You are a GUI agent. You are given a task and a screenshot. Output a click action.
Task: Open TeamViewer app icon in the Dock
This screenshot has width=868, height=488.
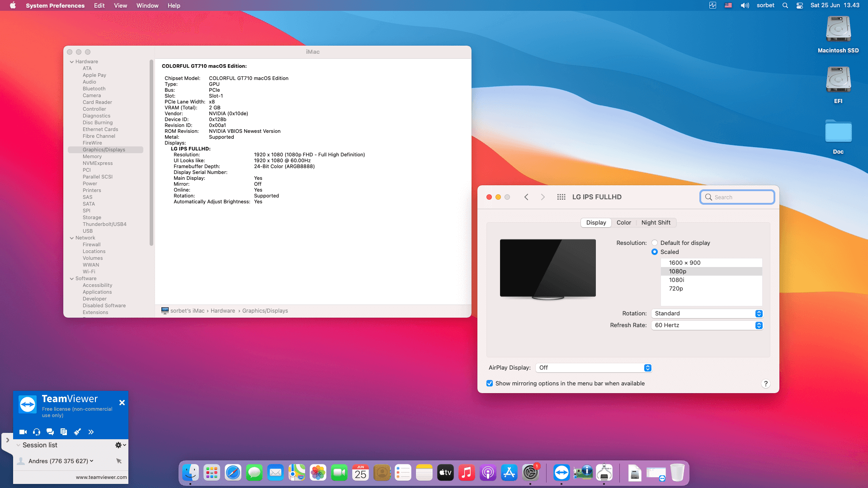click(x=561, y=473)
